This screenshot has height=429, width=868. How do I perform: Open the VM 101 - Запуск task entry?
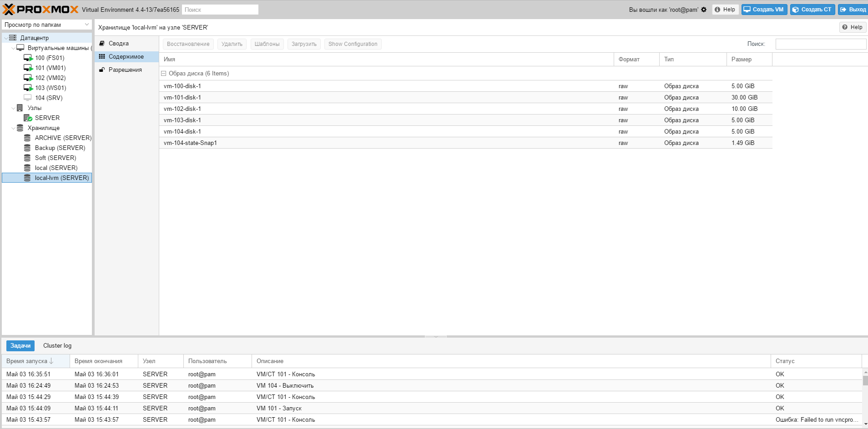(432, 408)
